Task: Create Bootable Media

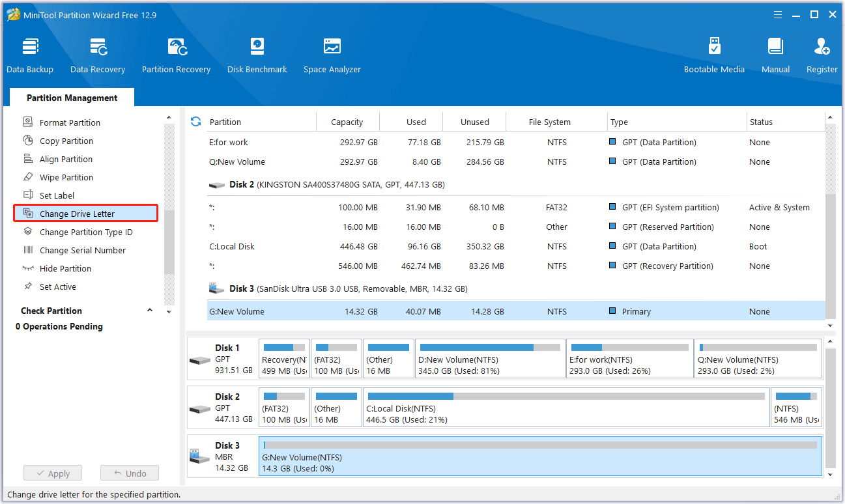Action: pyautogui.click(x=714, y=56)
